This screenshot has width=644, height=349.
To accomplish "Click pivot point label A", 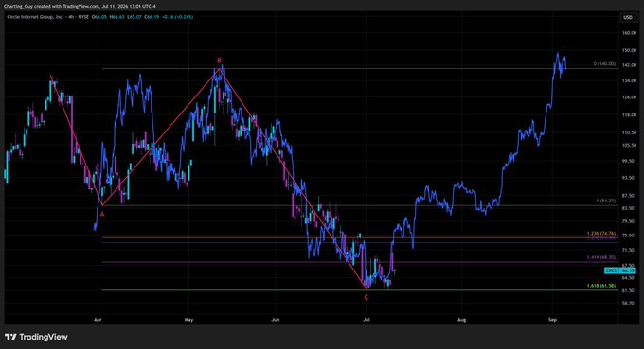I will tap(102, 214).
